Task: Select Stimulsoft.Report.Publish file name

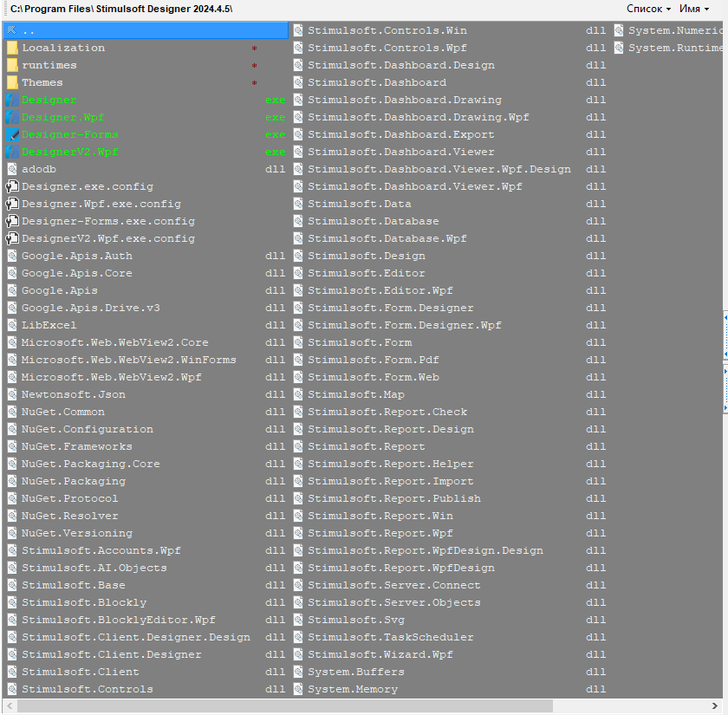Action: coord(394,498)
